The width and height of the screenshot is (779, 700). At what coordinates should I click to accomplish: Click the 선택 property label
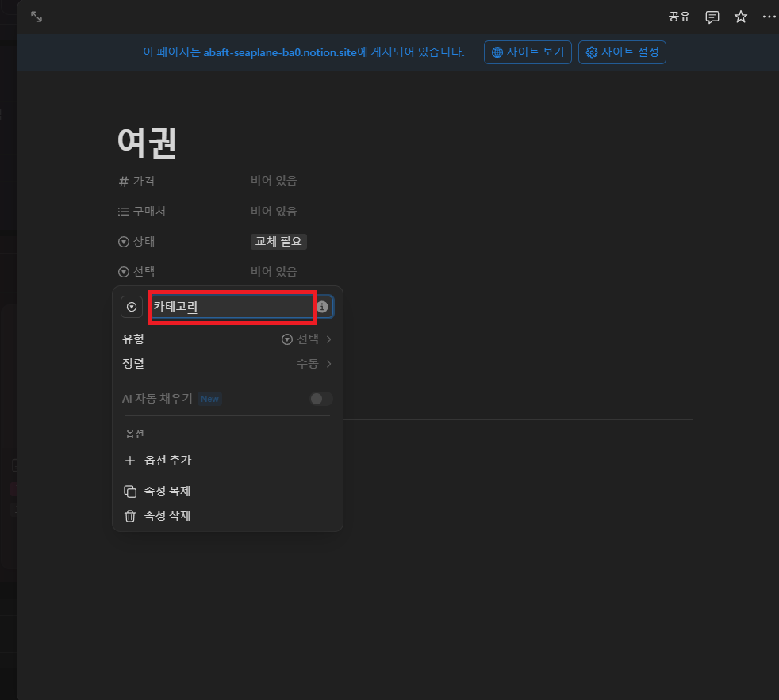click(144, 272)
